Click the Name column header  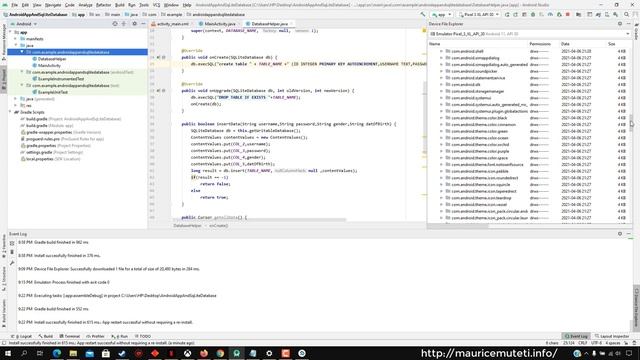pos(435,44)
